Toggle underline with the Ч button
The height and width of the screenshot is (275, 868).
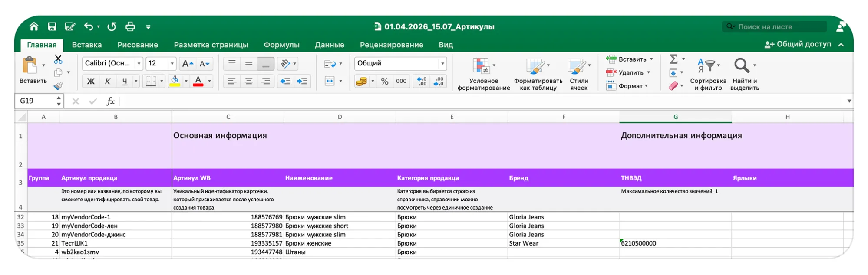tap(125, 81)
